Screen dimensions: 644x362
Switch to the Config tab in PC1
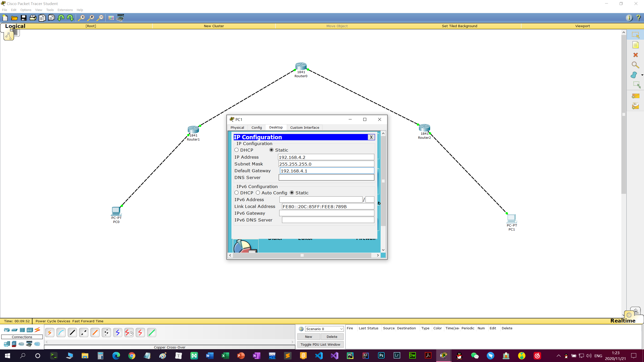257,127
